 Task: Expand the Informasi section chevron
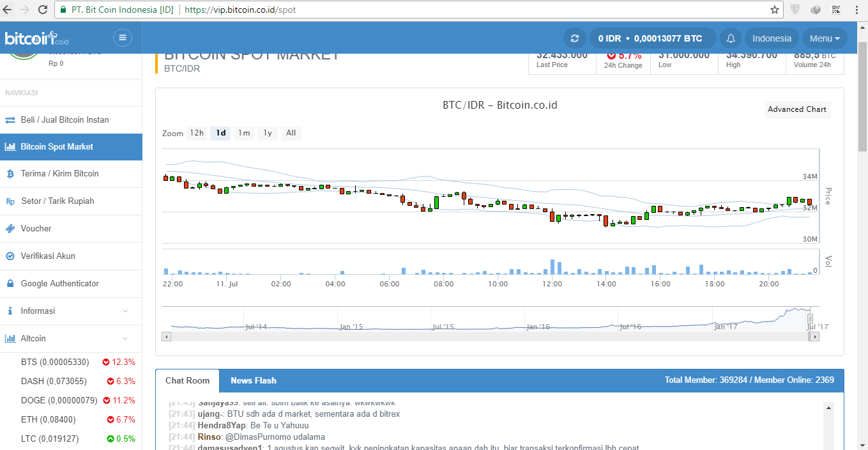click(125, 311)
